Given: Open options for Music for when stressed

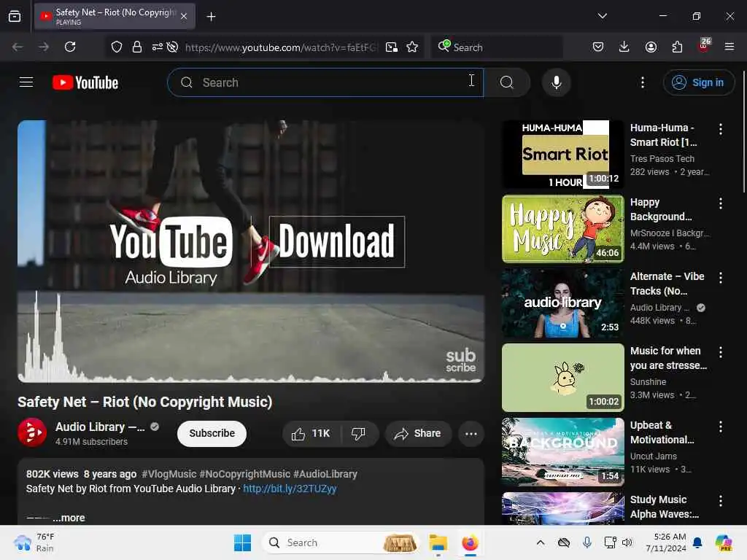Looking at the screenshot, I should pyautogui.click(x=720, y=352).
